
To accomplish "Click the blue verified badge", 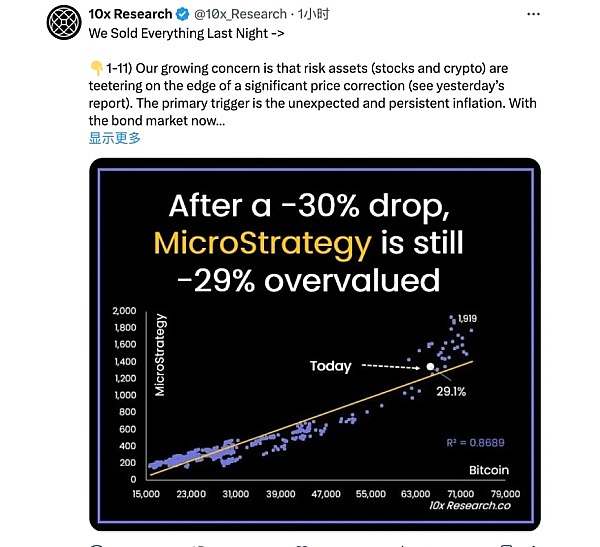I will (182, 15).
